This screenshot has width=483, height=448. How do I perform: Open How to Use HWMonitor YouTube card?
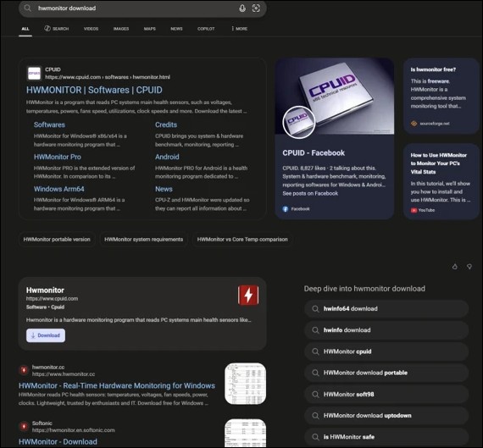(x=441, y=181)
